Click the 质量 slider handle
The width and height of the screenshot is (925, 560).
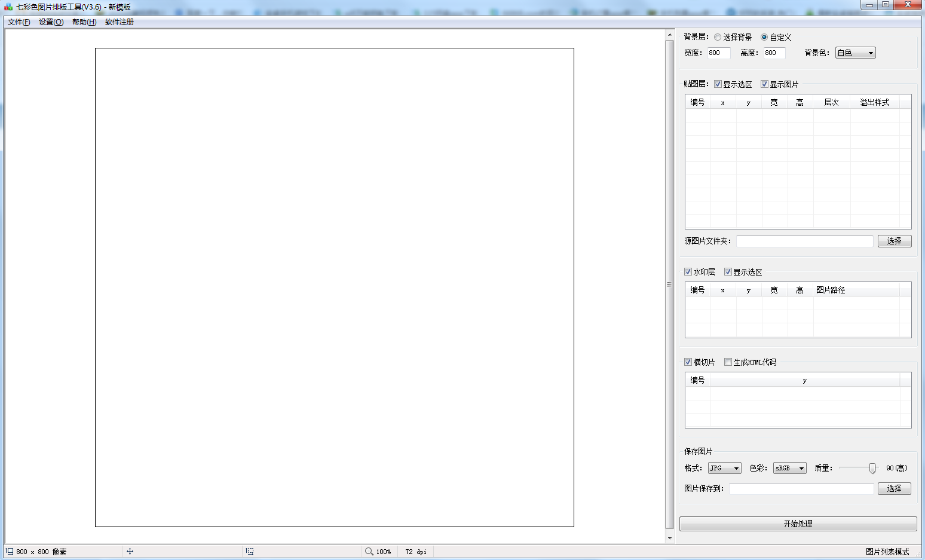coord(872,468)
